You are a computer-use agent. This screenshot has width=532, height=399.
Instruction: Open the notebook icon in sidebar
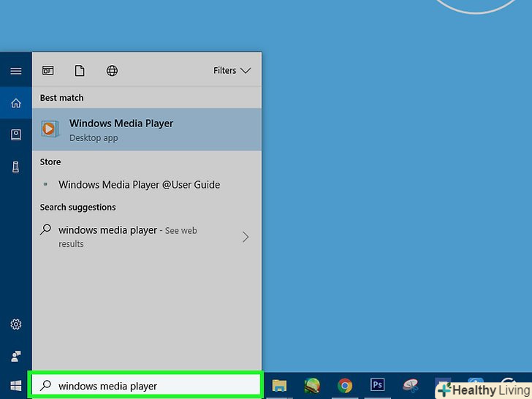[x=15, y=134]
